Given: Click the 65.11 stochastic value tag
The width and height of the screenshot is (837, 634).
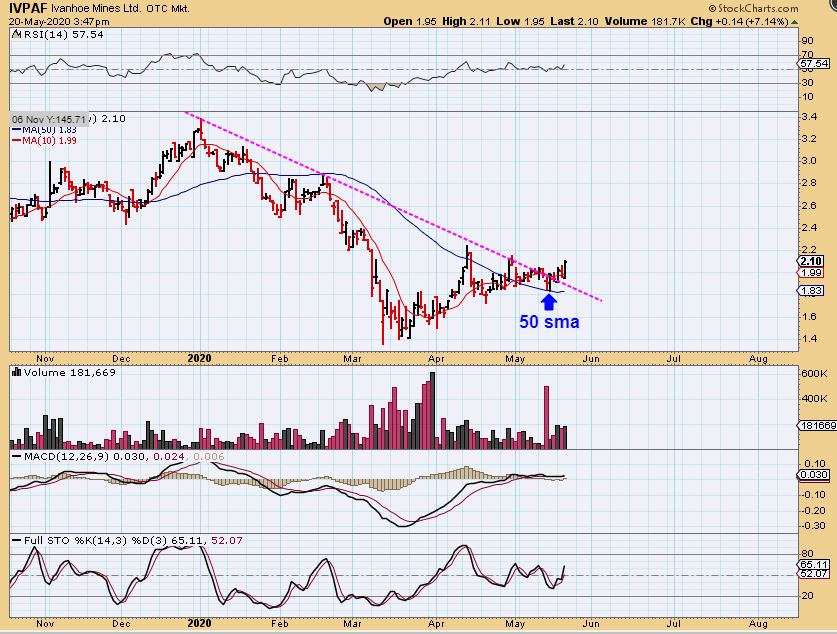Looking at the screenshot, I should tap(814, 564).
